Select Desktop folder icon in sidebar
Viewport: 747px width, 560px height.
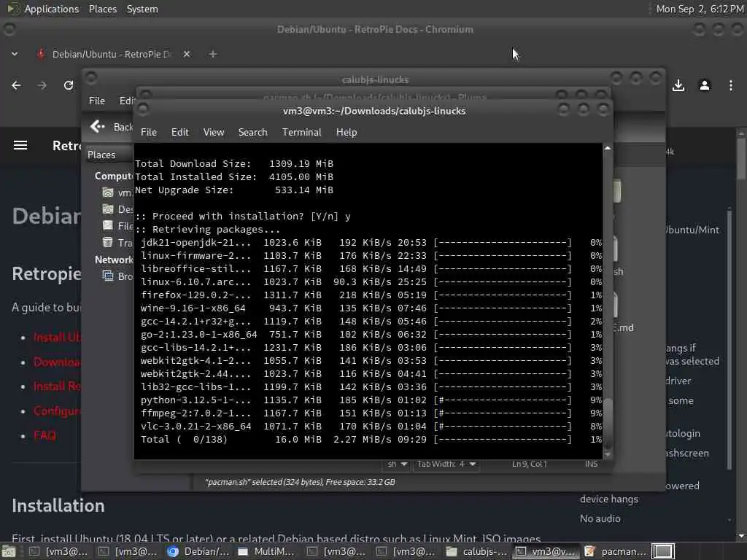(108, 209)
